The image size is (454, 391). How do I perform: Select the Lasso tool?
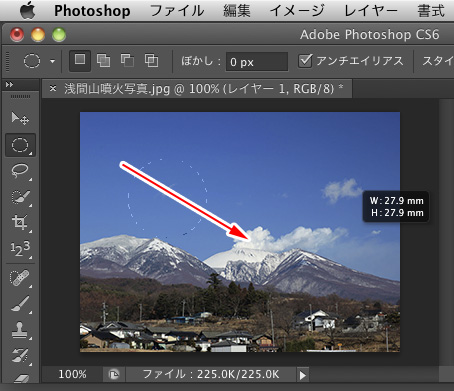(x=20, y=171)
